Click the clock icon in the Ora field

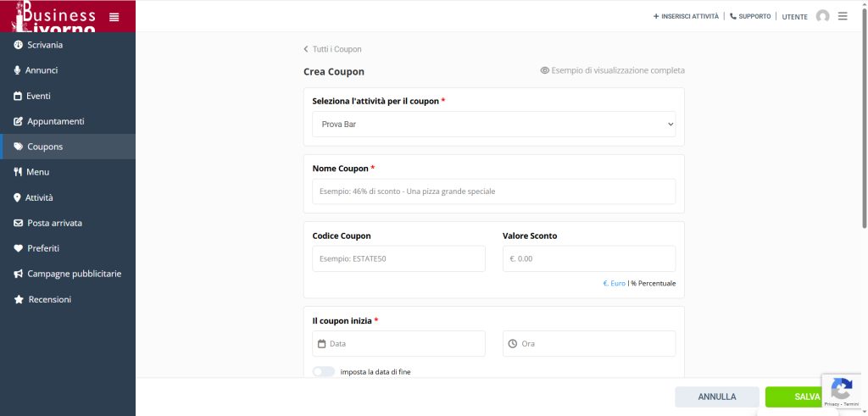(512, 344)
